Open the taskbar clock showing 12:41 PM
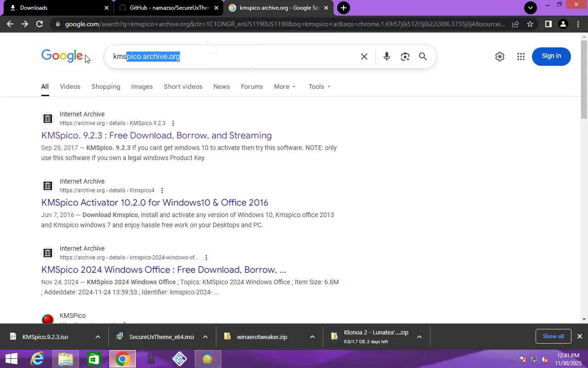 (x=568, y=359)
